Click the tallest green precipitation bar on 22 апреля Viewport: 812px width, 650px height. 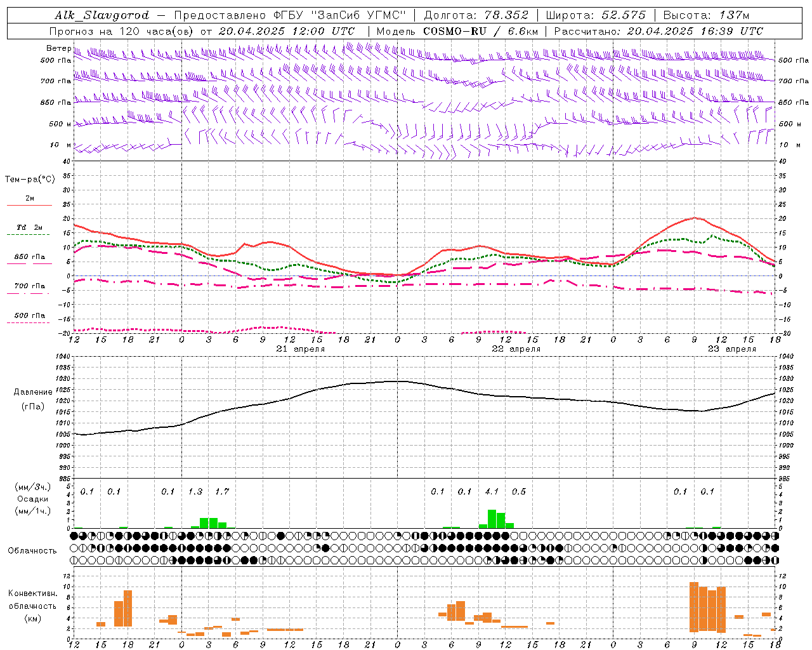(x=492, y=519)
